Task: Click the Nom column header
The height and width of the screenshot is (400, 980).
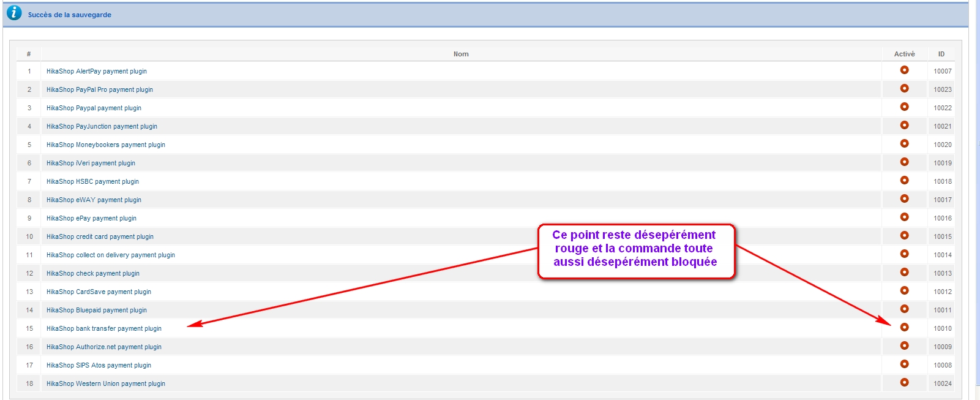Action: coord(461,54)
